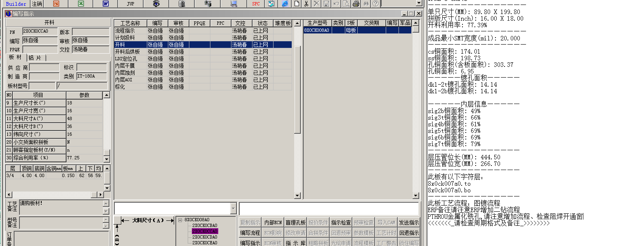Open the toolbar combo box dropdown

click(x=419, y=3)
